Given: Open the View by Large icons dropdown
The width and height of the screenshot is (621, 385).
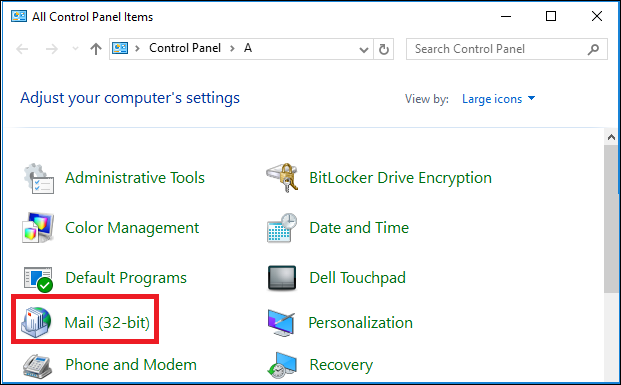Looking at the screenshot, I should click(498, 99).
